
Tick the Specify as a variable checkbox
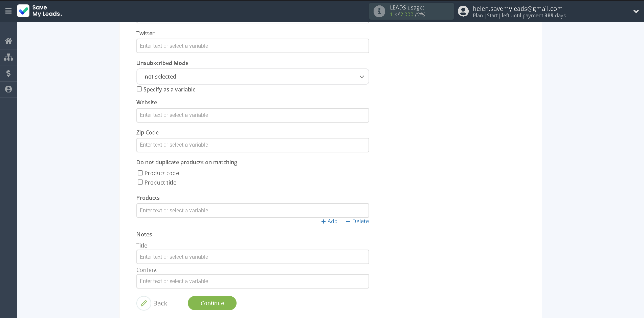coord(139,89)
